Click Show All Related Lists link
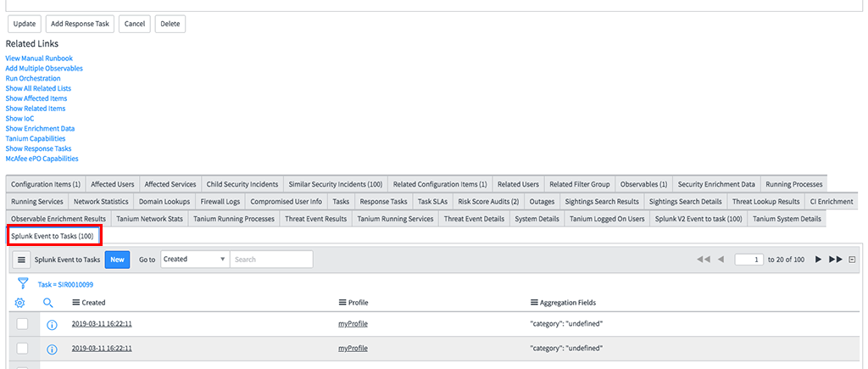This screenshot has height=369, width=868. pos(38,88)
